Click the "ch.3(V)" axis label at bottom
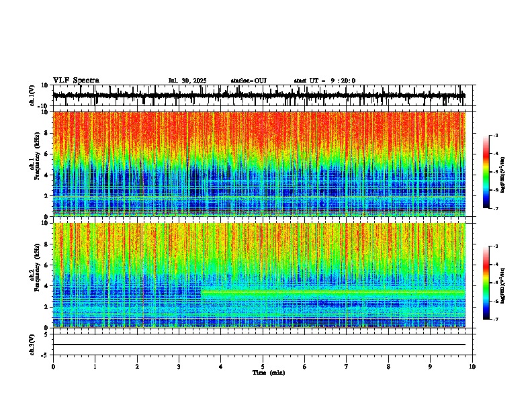The image size is (532, 411). [33, 345]
